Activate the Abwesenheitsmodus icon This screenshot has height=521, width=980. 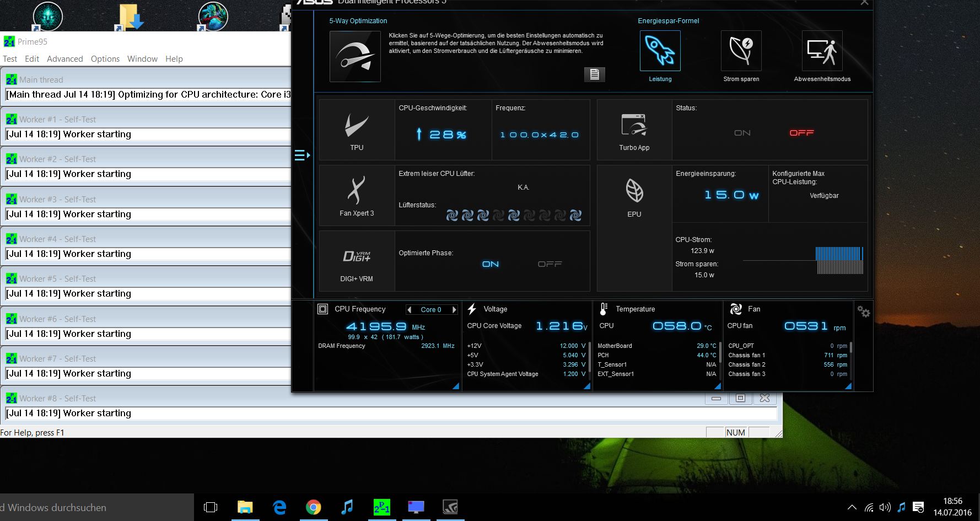822,51
